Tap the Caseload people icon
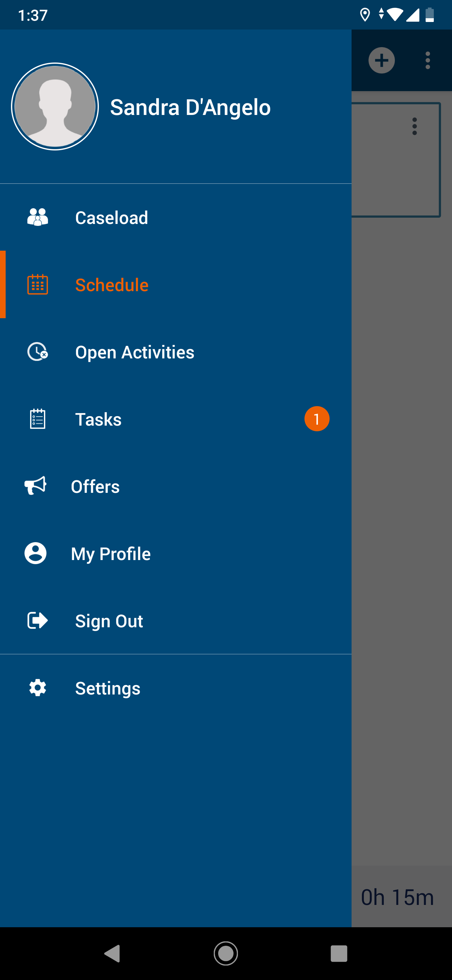The width and height of the screenshot is (452, 980). click(38, 217)
